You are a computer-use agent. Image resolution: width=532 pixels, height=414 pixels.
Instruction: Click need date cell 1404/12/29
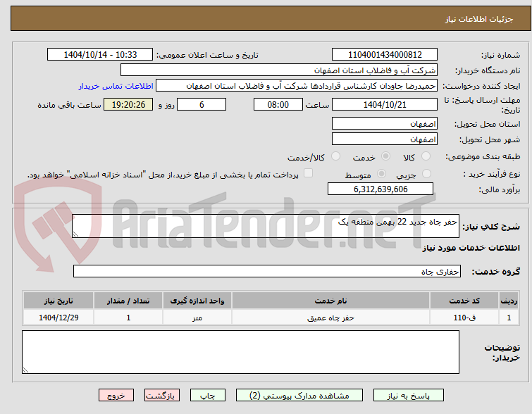(x=58, y=318)
